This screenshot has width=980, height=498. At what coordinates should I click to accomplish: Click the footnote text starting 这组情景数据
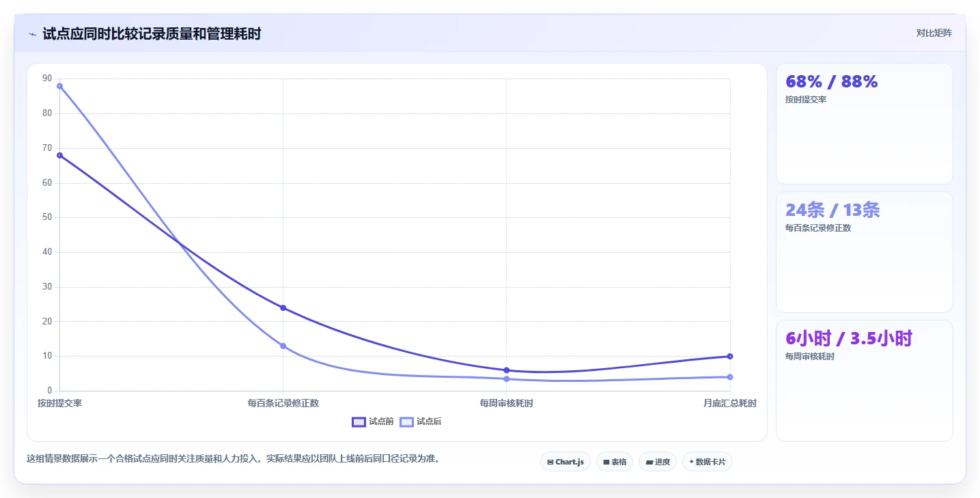pyautogui.click(x=233, y=458)
